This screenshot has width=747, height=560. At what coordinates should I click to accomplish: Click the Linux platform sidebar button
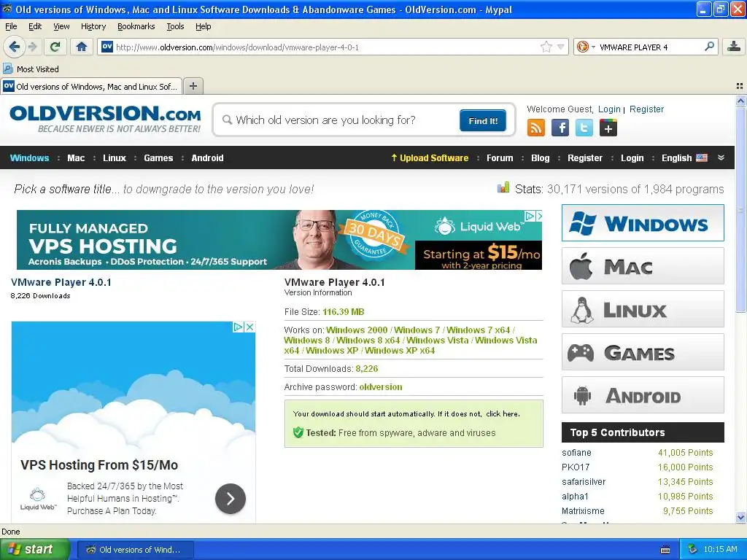point(643,309)
